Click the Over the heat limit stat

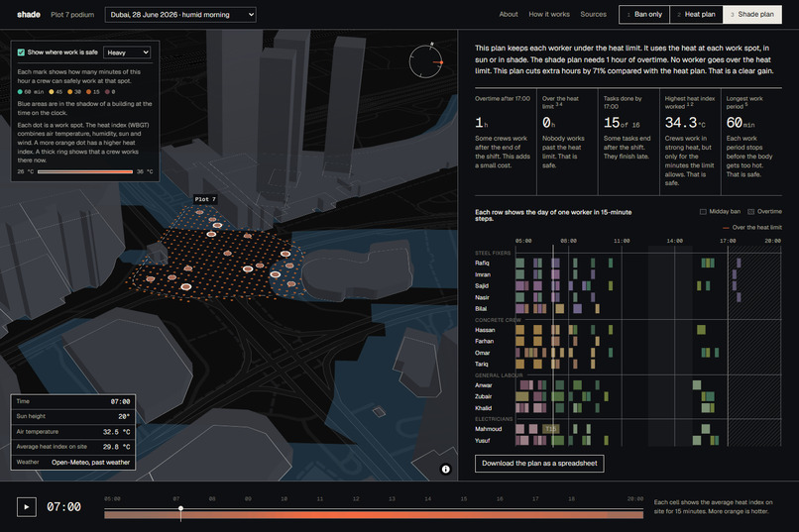[x=567, y=142]
